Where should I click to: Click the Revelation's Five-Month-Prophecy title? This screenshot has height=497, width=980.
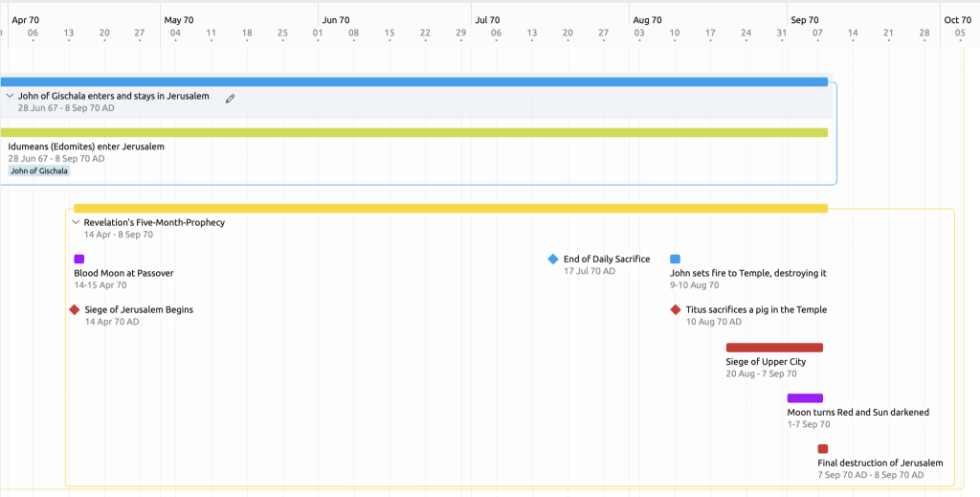point(154,222)
